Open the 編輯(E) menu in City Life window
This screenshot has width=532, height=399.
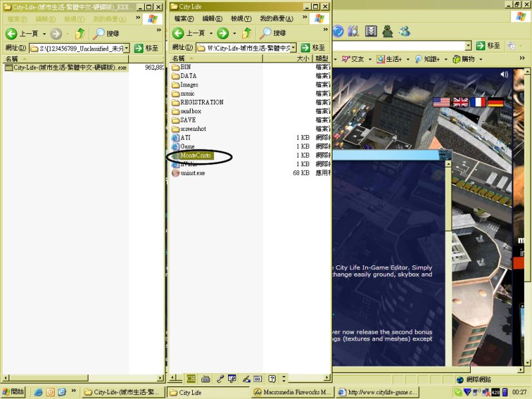click(x=212, y=19)
